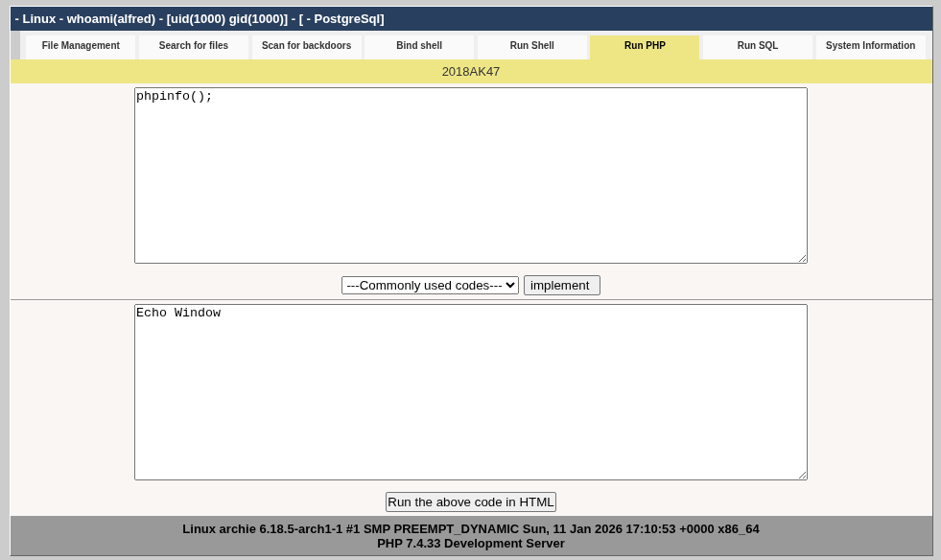Open the File Management tab
The image size is (941, 560).
tap(81, 46)
